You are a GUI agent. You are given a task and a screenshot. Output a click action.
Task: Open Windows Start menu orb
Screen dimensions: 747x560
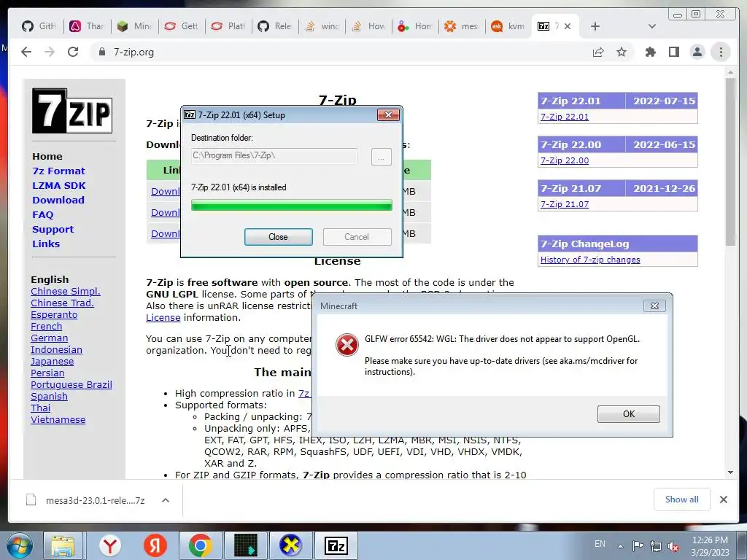[x=20, y=545]
